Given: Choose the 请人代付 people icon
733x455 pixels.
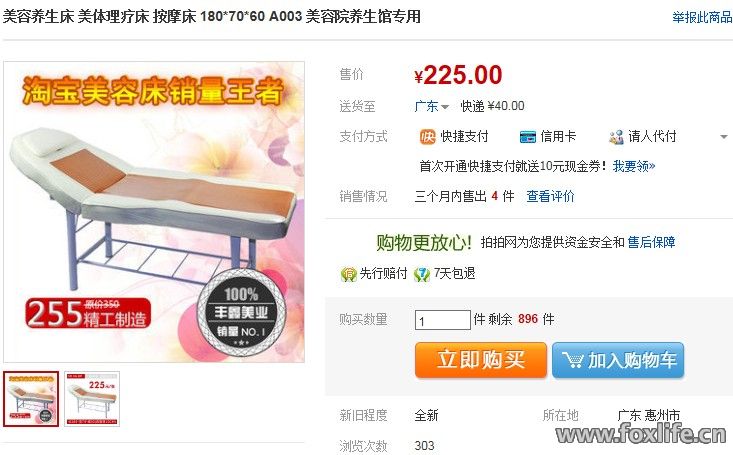Looking at the screenshot, I should coord(616,137).
